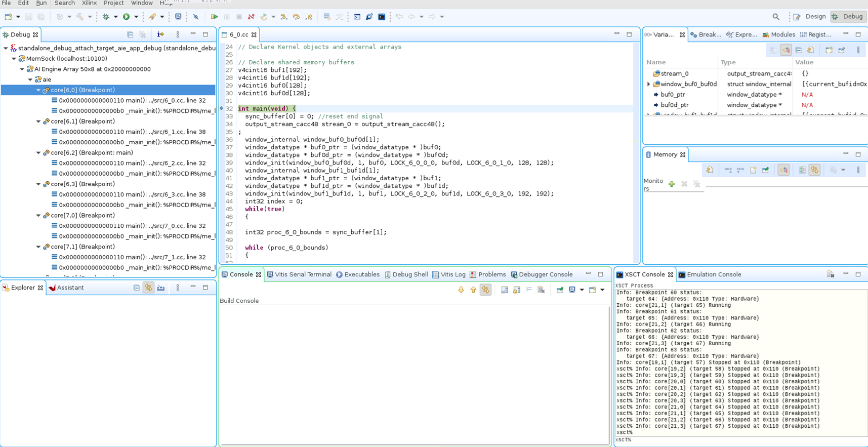Open the Run button dropdown arrow

tap(136, 17)
